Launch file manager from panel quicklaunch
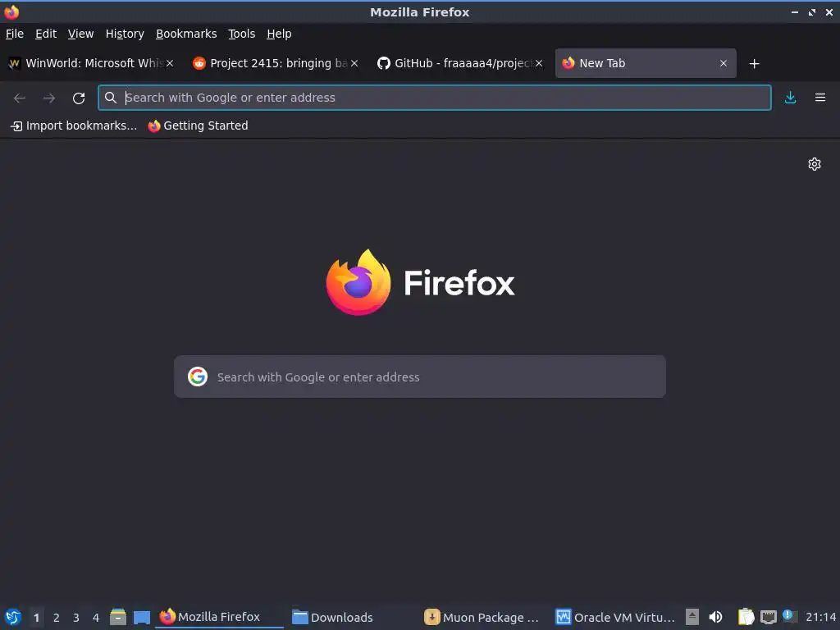Screen dimensions: 840x630 click(118, 617)
